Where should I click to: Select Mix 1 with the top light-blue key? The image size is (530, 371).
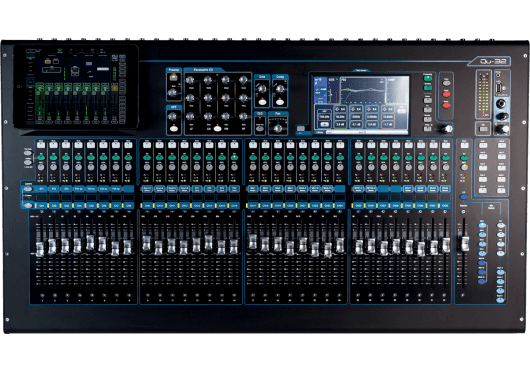point(482,225)
